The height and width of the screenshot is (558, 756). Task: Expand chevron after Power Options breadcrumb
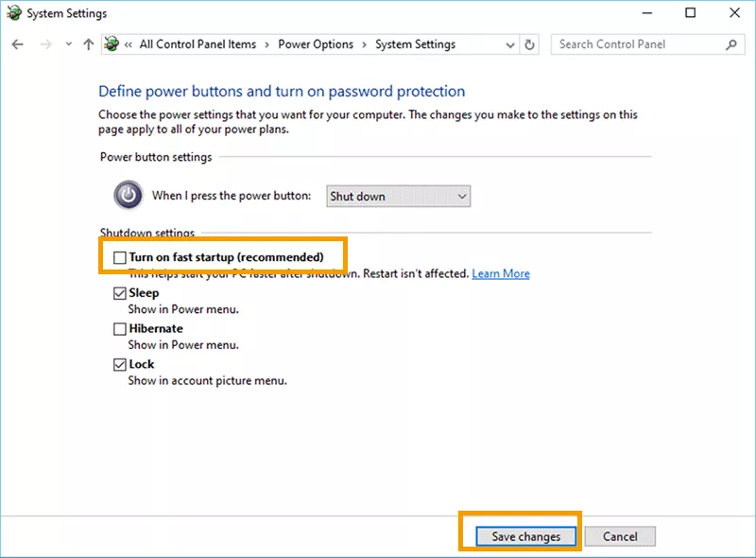coord(364,44)
